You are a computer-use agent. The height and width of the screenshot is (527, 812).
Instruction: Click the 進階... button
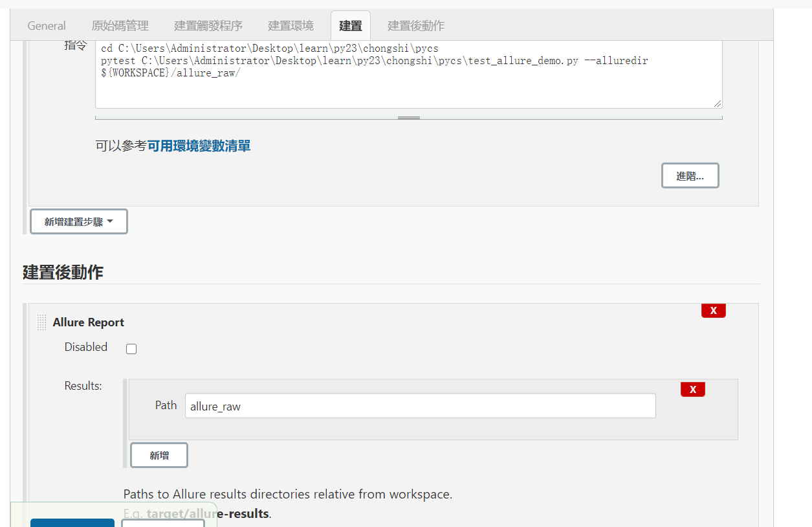coord(690,175)
